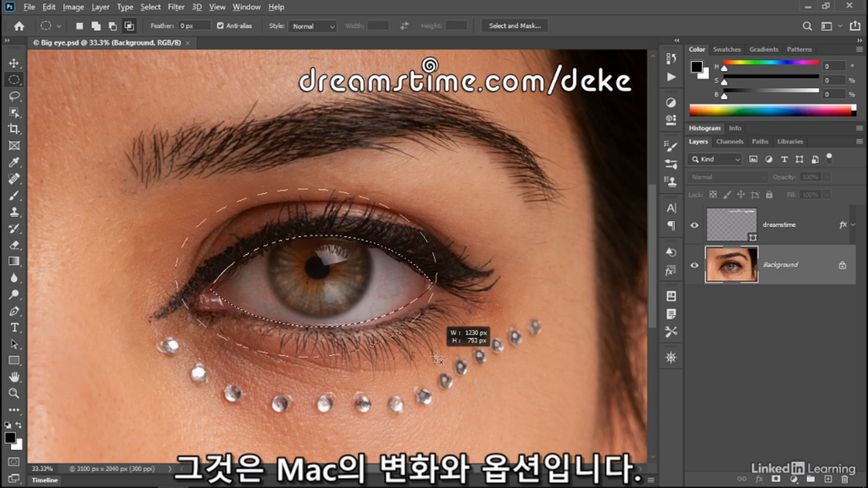
Task: Toggle layer filtering switch
Action: coord(829,157)
